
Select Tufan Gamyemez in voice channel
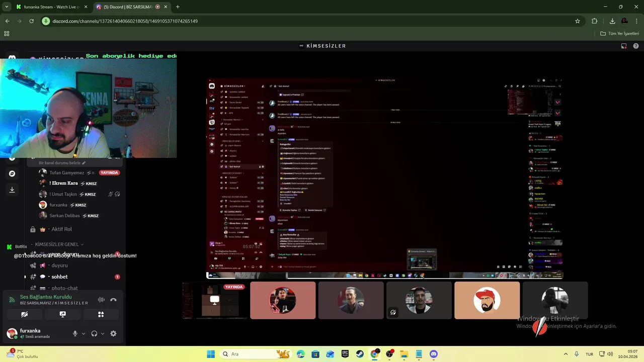tap(68, 172)
